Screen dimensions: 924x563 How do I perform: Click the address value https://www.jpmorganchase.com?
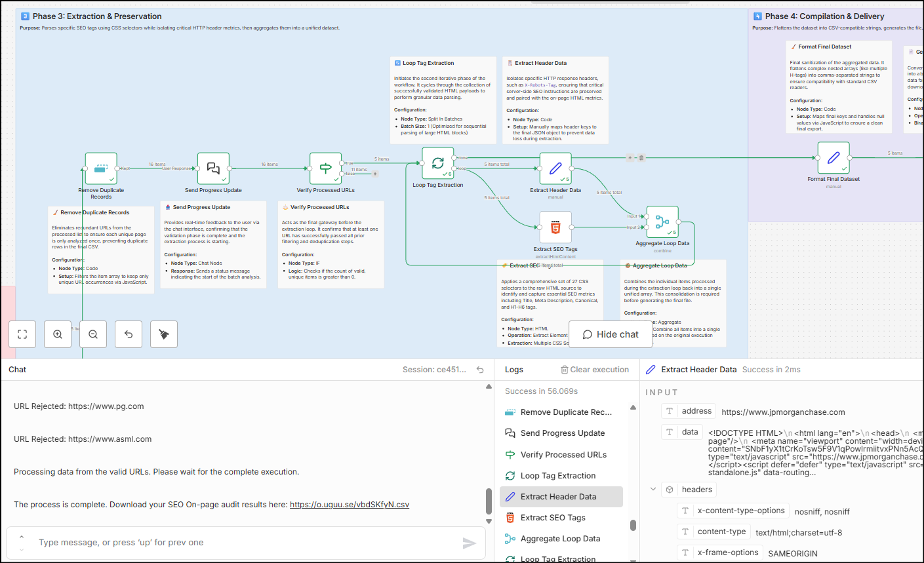tap(783, 412)
